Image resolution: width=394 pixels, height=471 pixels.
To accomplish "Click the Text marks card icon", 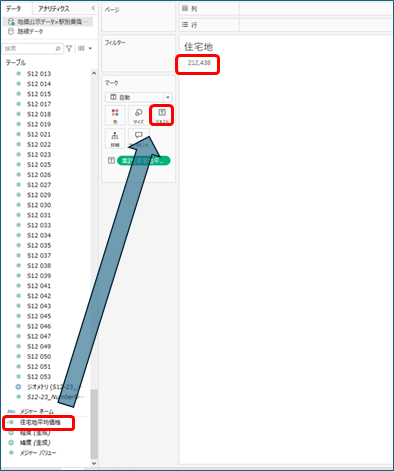I will click(x=162, y=115).
